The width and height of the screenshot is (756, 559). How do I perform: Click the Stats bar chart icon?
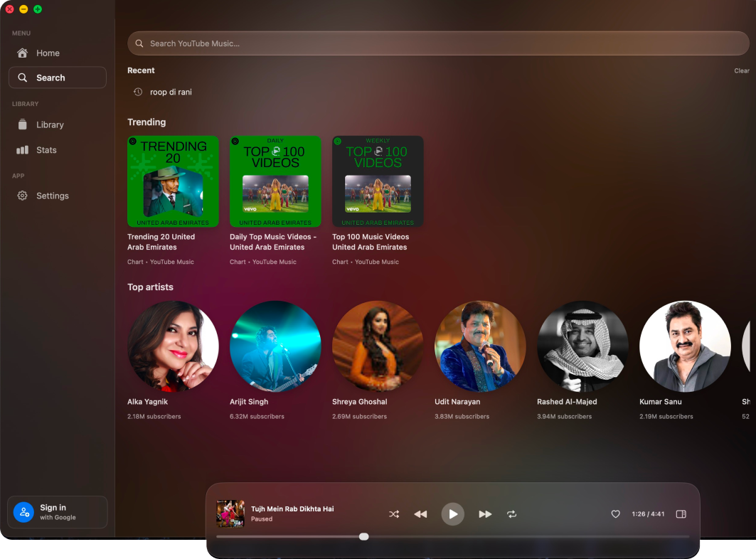(22, 150)
